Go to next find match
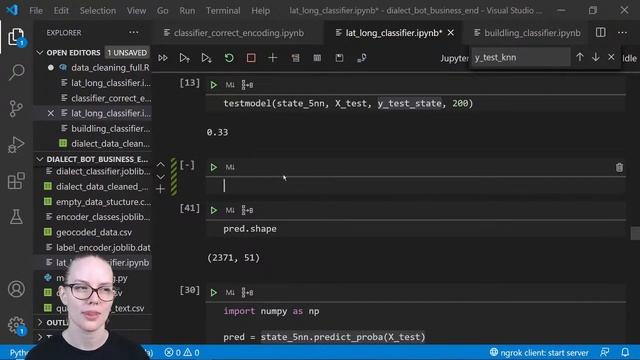 coord(596,58)
